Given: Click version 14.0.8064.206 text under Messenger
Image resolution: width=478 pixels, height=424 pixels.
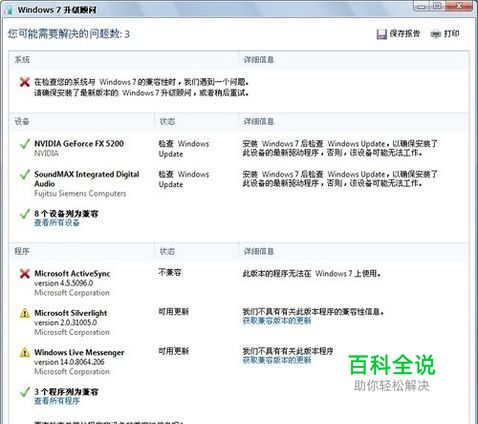Looking at the screenshot, I should 69,362.
